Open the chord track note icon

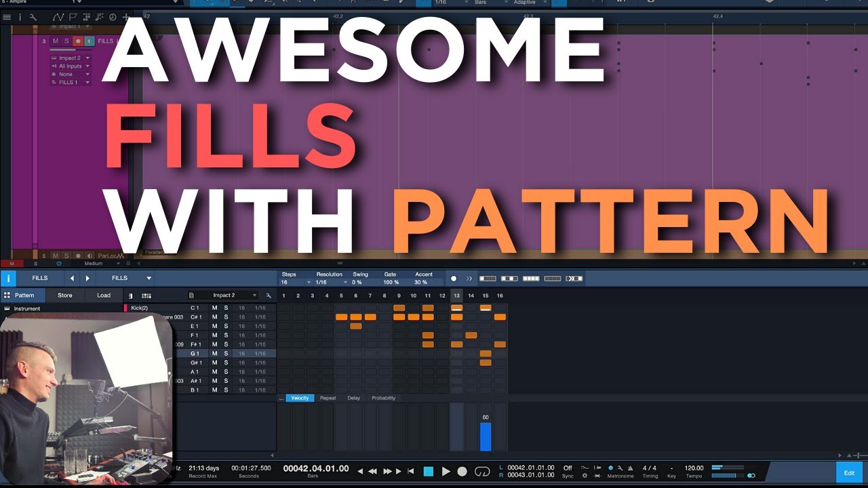[100, 17]
